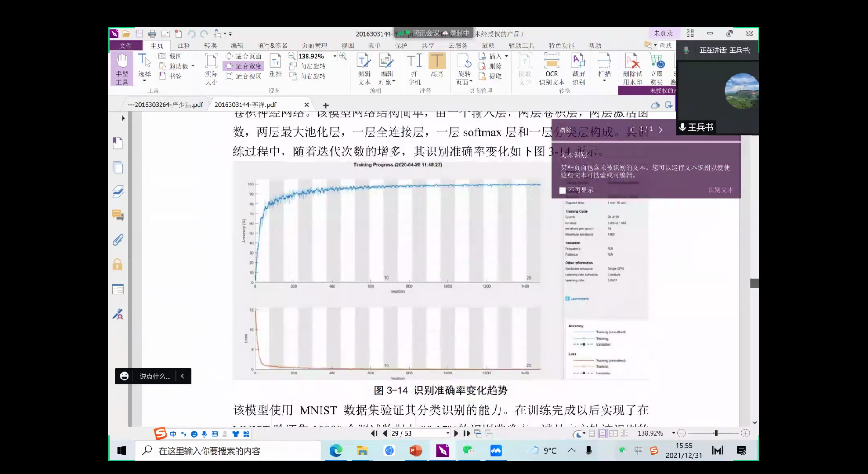The width and height of the screenshot is (868, 474).
Task: Expand the left navigation panel arrow
Action: 123,118
